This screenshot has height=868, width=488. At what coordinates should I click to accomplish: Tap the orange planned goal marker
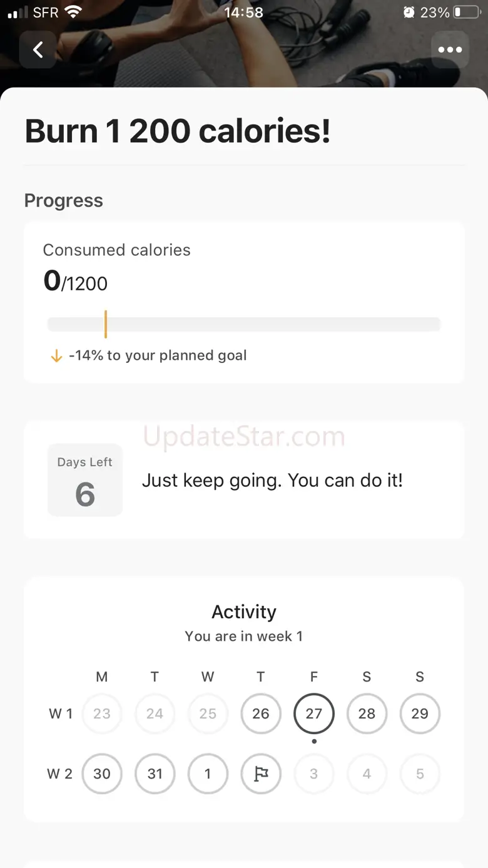pos(106,324)
